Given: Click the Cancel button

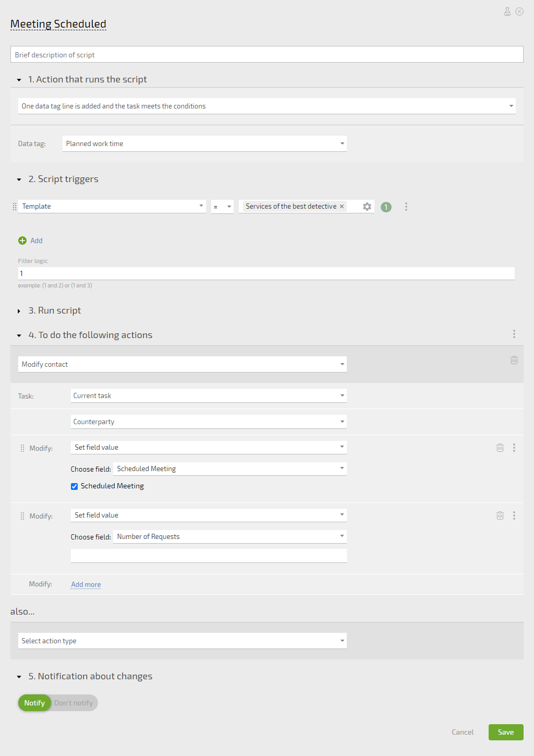Looking at the screenshot, I should coord(463,732).
